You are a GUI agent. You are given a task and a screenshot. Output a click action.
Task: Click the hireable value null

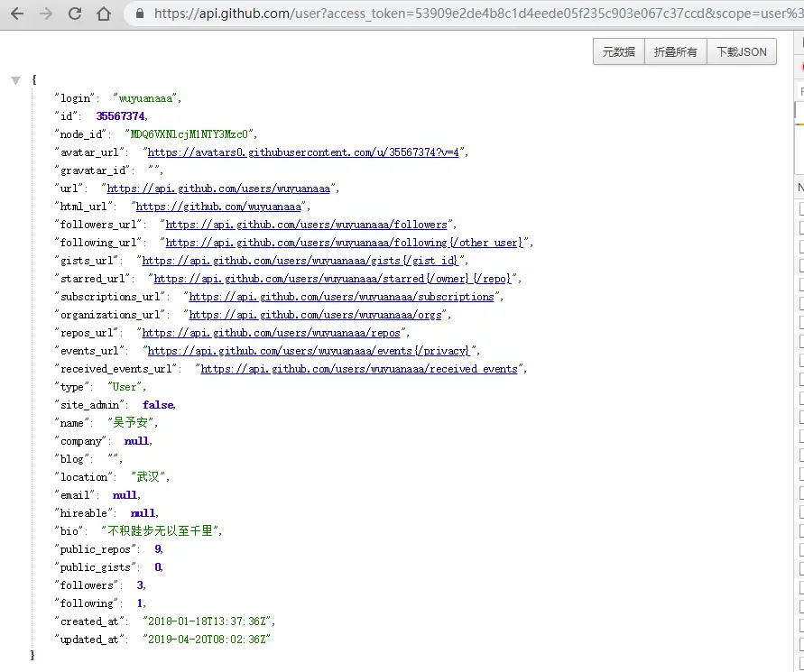(x=143, y=513)
